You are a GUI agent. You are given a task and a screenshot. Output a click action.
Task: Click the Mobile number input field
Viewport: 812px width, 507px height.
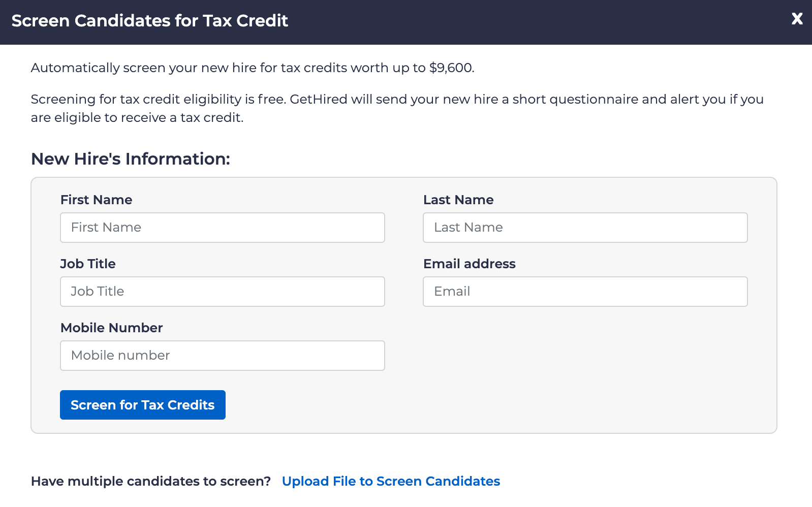[222, 356]
